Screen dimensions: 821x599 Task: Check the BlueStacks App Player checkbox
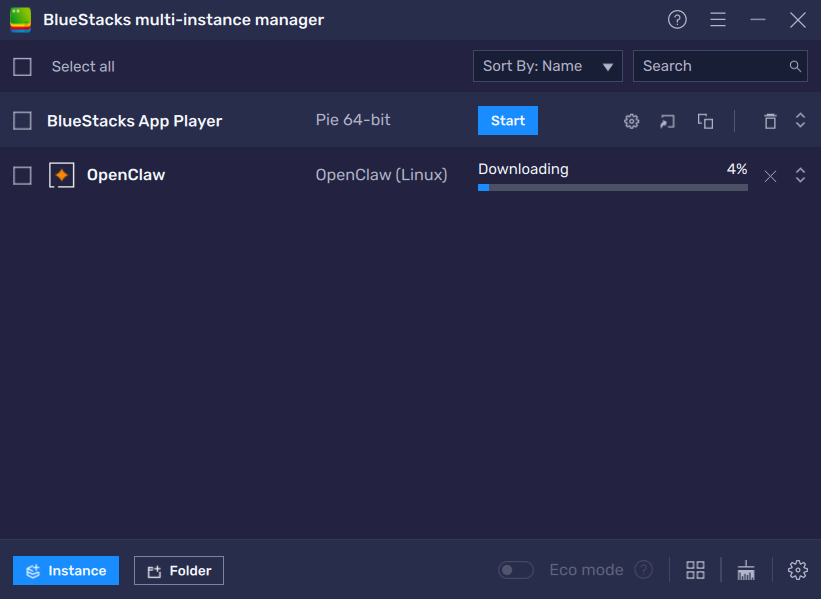click(x=22, y=121)
